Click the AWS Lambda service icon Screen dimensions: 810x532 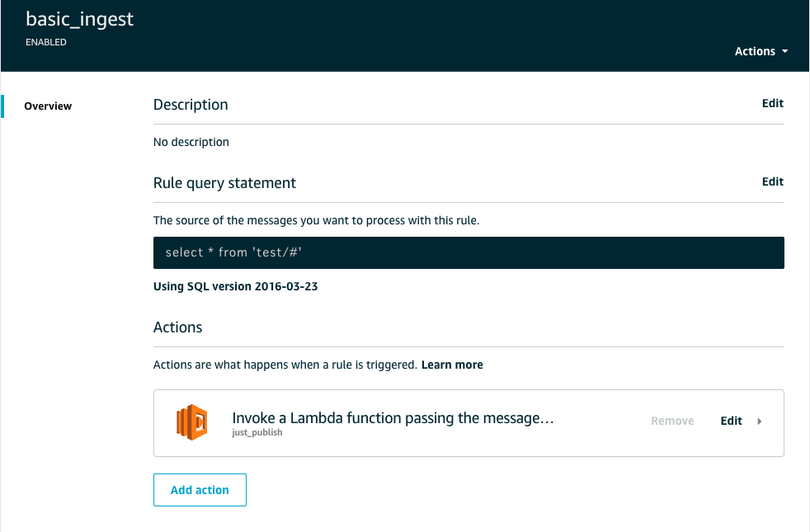click(x=191, y=422)
